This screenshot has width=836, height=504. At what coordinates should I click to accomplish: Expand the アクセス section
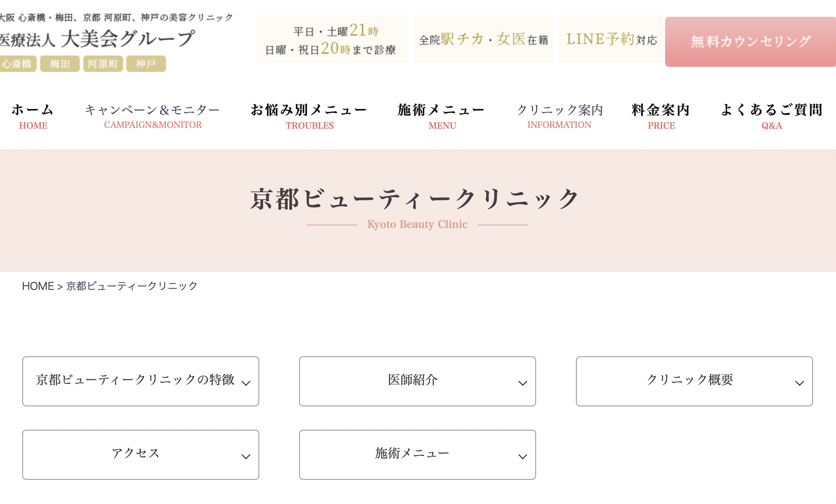(141, 454)
